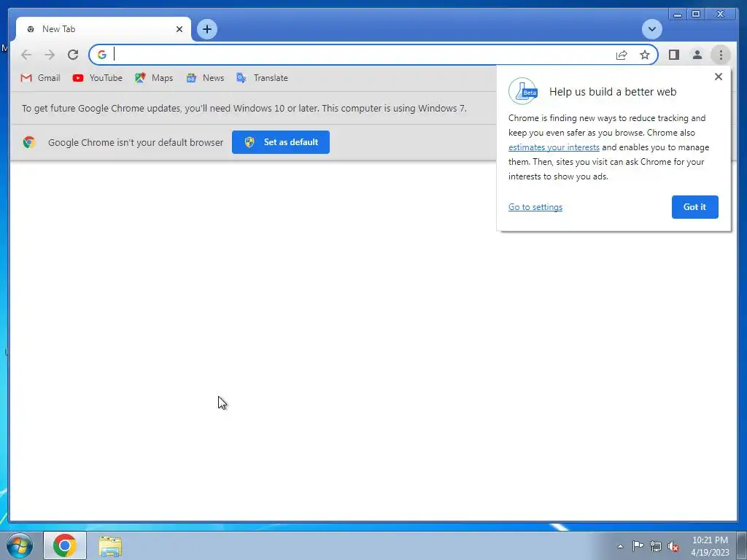The height and width of the screenshot is (560, 747).
Task: Go back using the back arrow
Action: coord(26,55)
